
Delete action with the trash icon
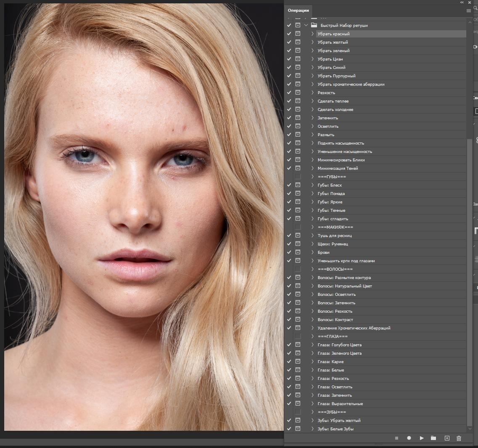click(x=459, y=438)
